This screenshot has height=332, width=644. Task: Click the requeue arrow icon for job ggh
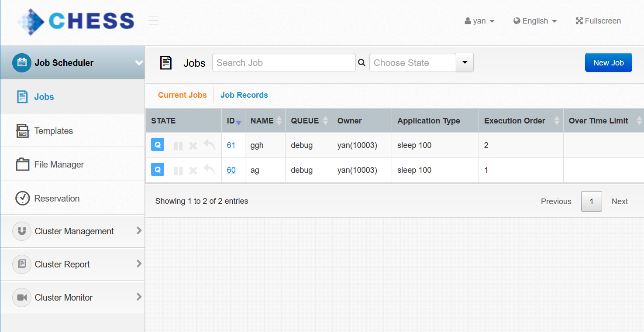click(x=209, y=145)
